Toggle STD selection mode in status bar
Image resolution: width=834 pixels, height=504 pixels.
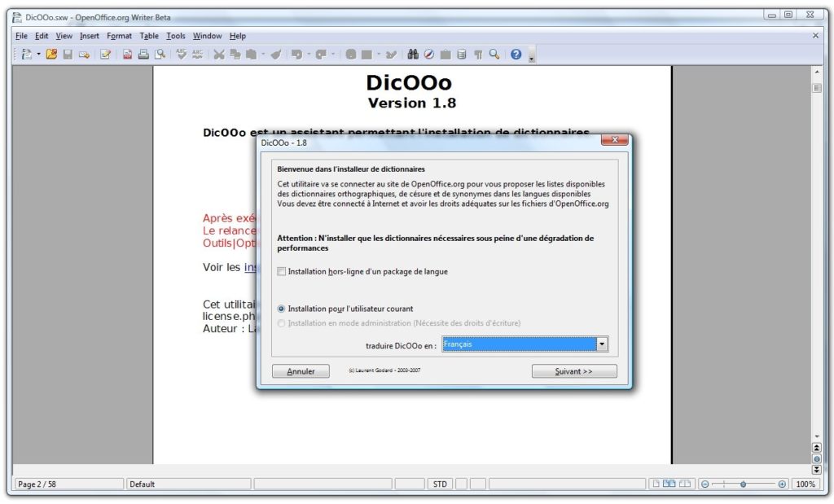coord(440,484)
